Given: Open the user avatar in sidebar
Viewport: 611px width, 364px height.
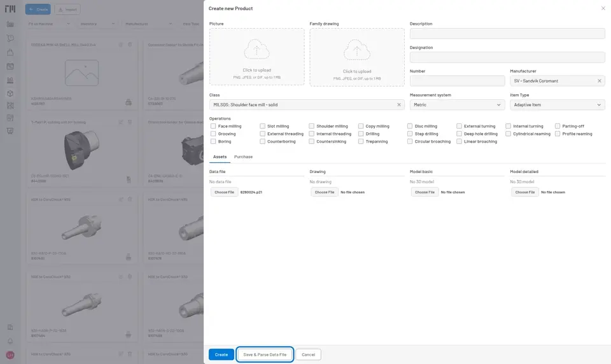Looking at the screenshot, I should coord(10,355).
